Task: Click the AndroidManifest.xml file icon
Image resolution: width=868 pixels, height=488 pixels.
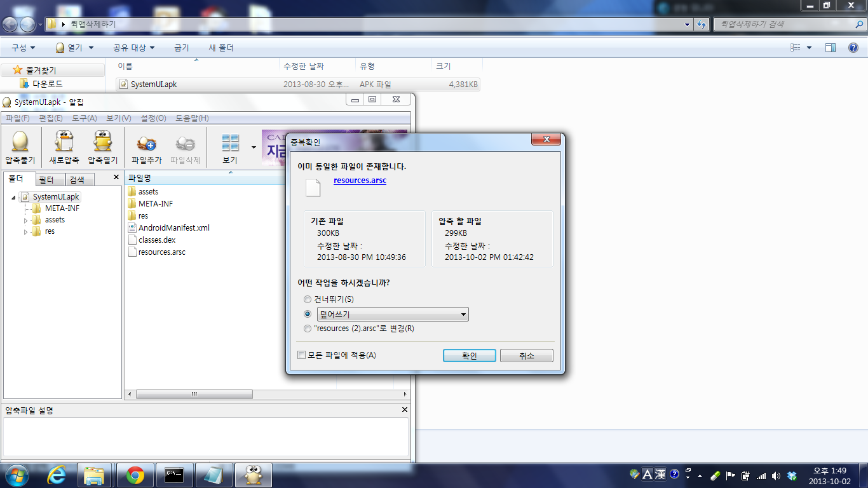Action: point(132,228)
